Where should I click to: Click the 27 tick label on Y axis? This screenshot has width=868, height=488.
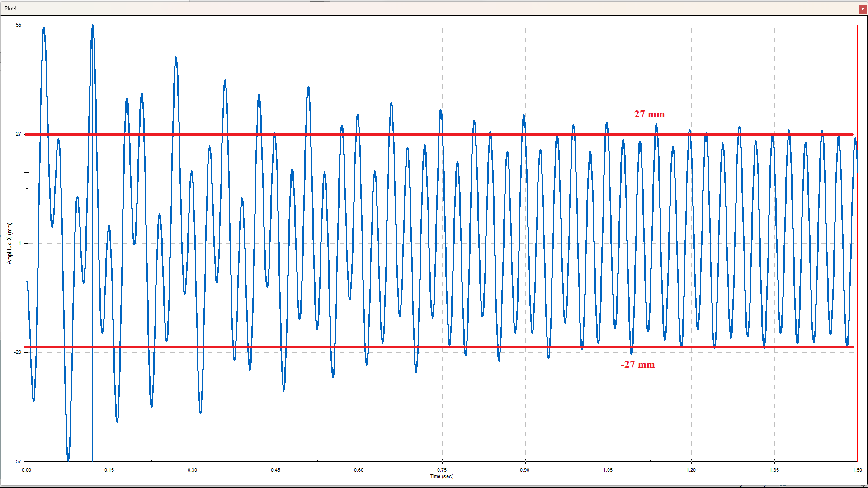coord(19,134)
